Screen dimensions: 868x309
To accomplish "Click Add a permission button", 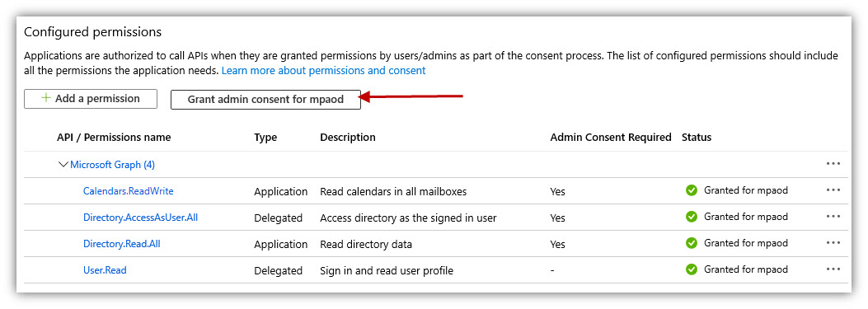I will [91, 99].
